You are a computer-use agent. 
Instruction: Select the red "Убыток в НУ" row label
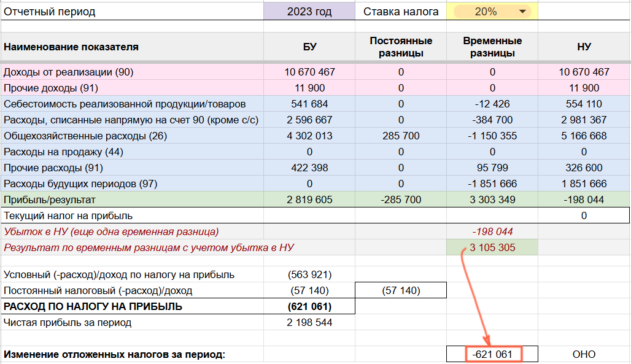[x=112, y=231]
